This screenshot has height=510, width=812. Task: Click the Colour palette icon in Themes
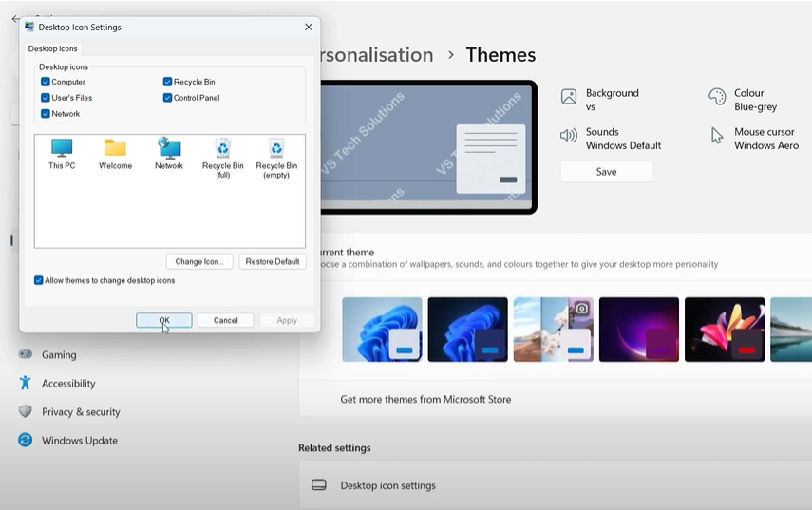click(x=717, y=96)
